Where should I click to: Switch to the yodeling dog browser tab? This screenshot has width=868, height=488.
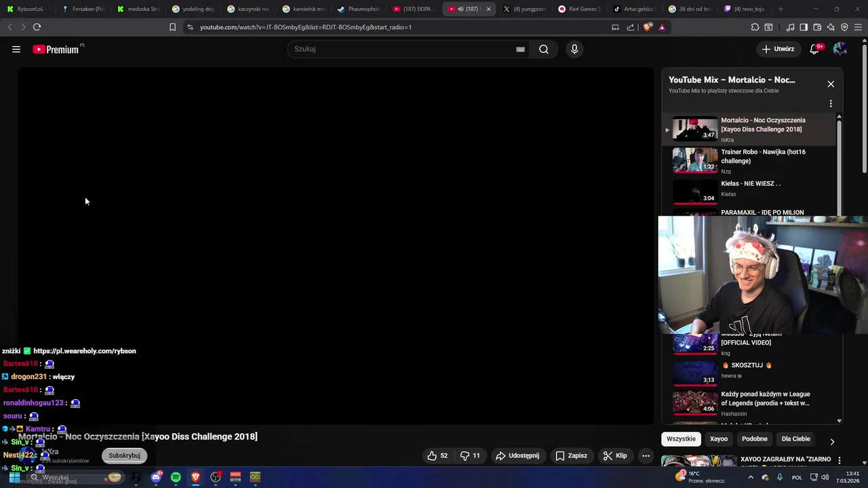click(193, 9)
